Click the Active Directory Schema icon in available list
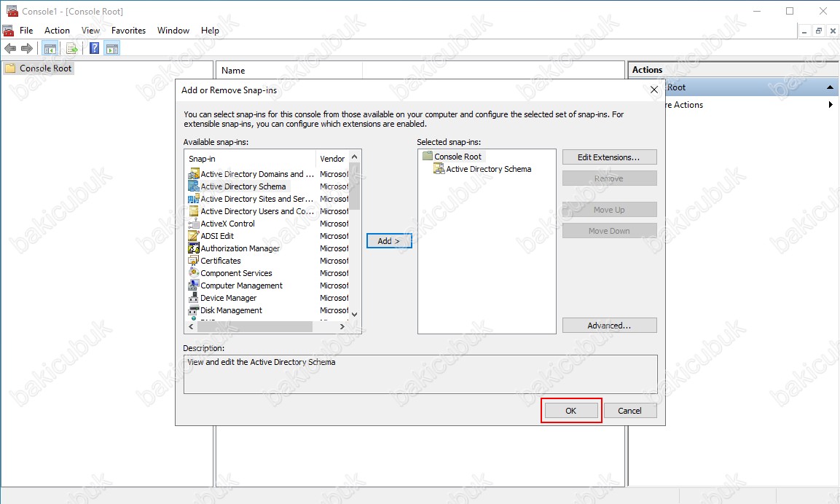The image size is (840, 504). pyautogui.click(x=193, y=186)
